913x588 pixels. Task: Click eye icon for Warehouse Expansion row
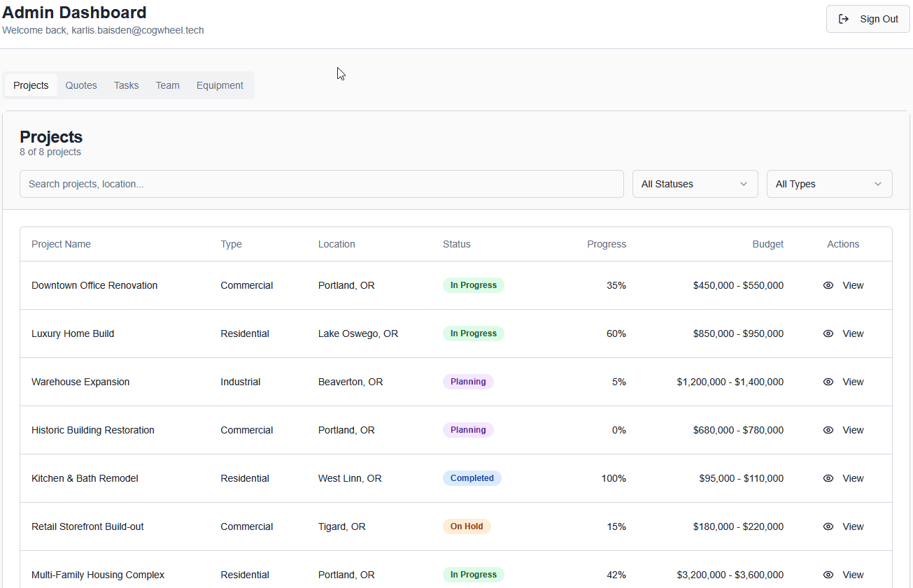tap(828, 382)
